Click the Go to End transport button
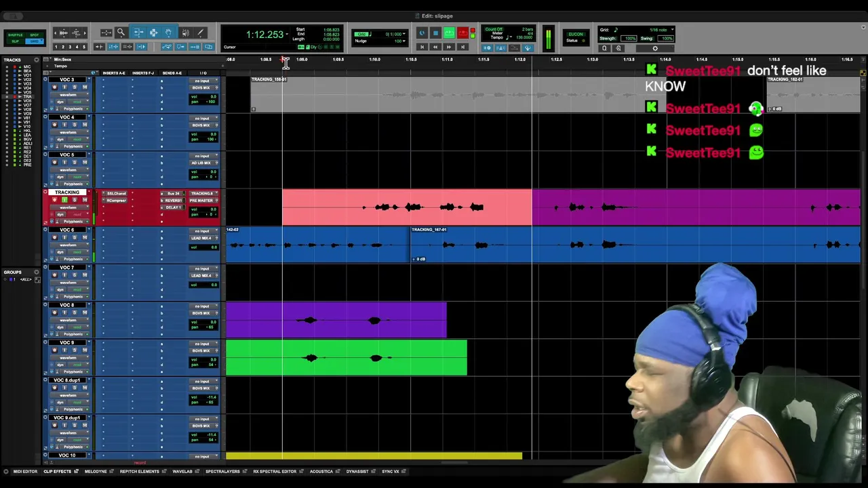Screen dimensions: 868x488 tap(462, 47)
